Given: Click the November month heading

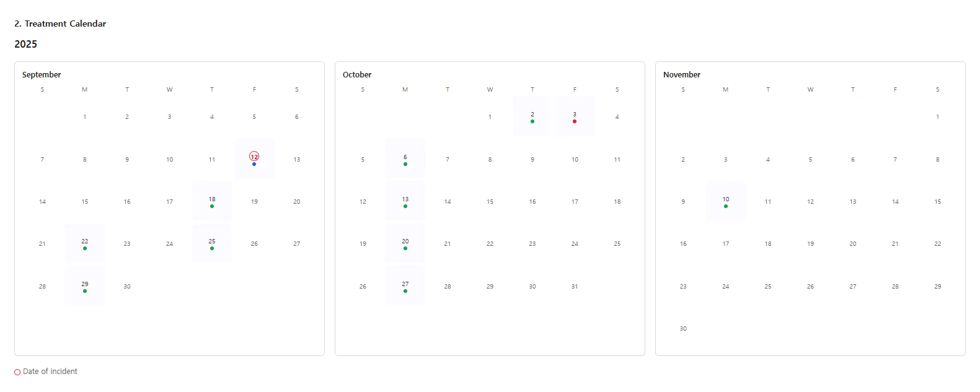Looking at the screenshot, I should pos(682,74).
